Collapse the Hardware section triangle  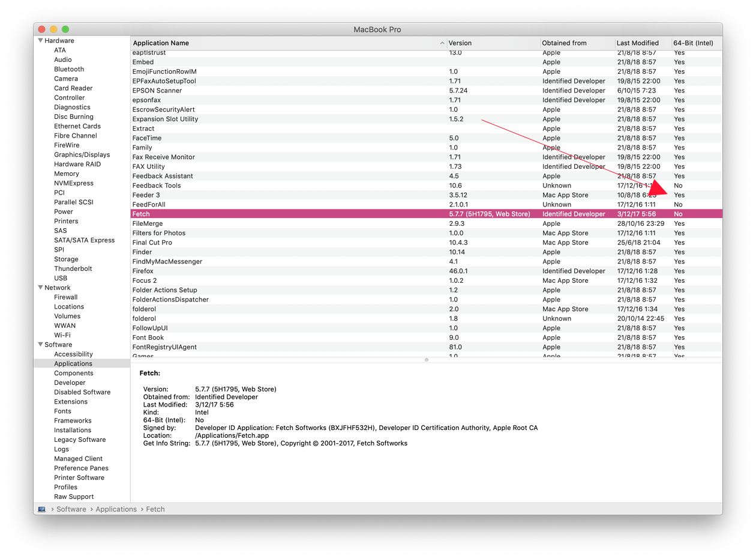click(40, 41)
